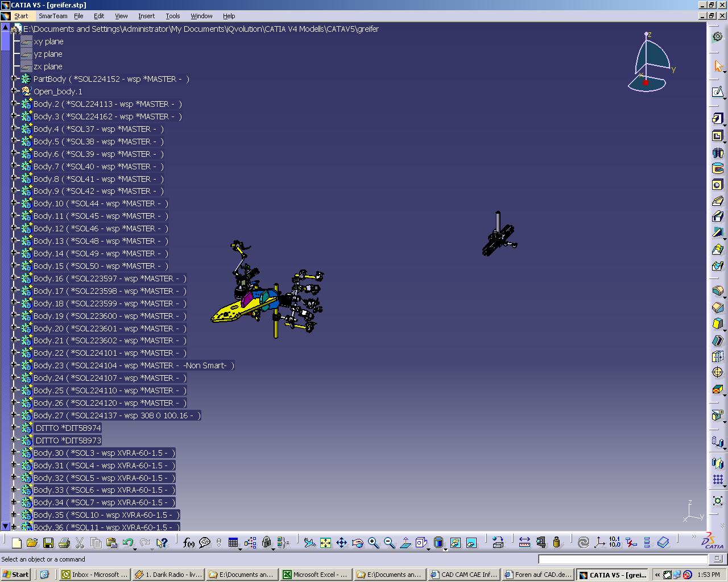The width and height of the screenshot is (728, 582).
Task: Click the Select arrow tool in right toolbar
Action: (x=718, y=66)
